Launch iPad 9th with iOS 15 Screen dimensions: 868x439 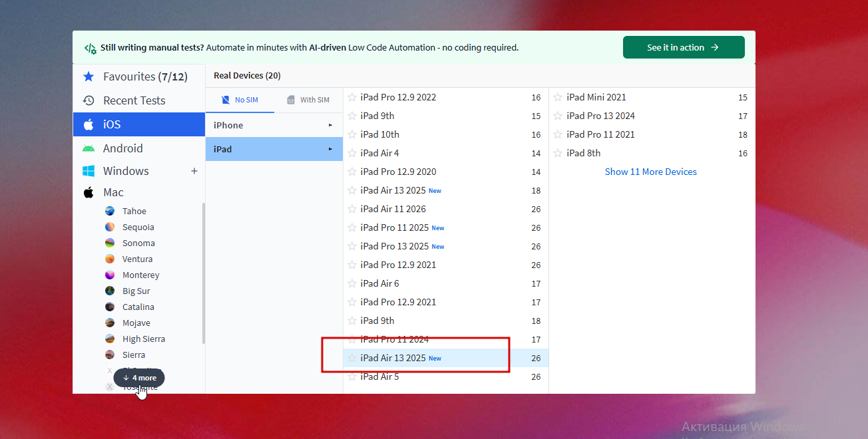tap(446, 116)
